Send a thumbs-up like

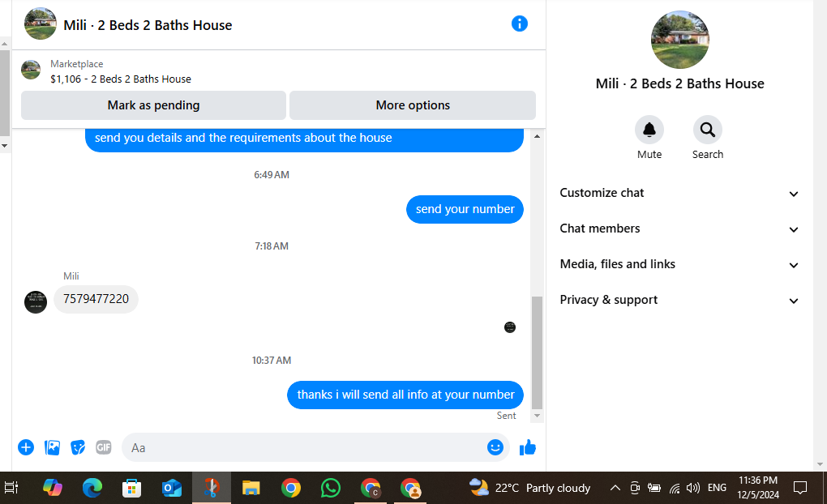coord(528,447)
